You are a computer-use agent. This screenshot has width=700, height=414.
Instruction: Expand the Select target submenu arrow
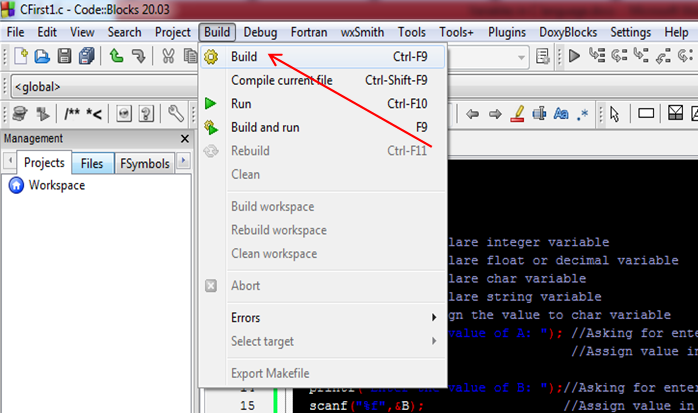(x=434, y=341)
